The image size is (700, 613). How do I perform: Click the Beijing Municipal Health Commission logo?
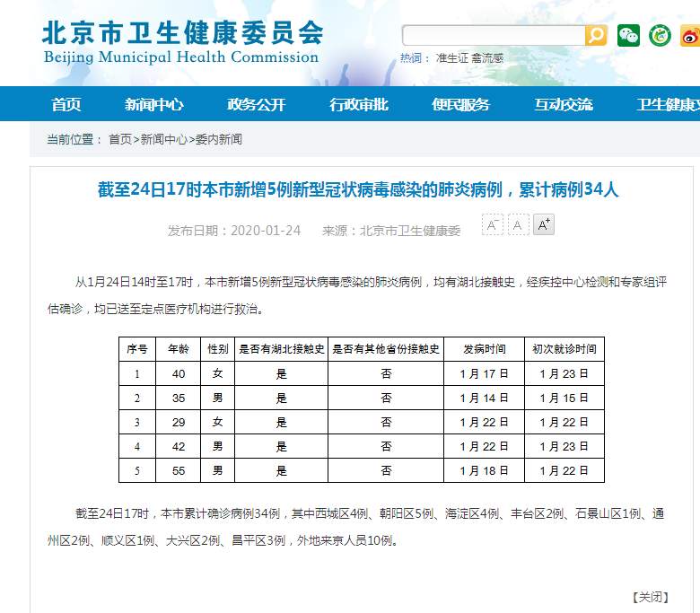tap(181, 40)
